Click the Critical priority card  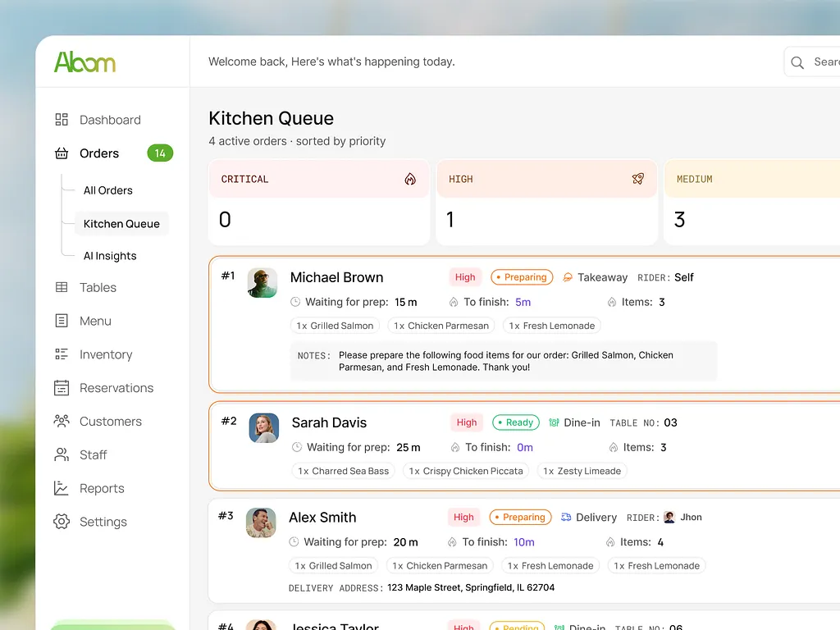point(319,202)
